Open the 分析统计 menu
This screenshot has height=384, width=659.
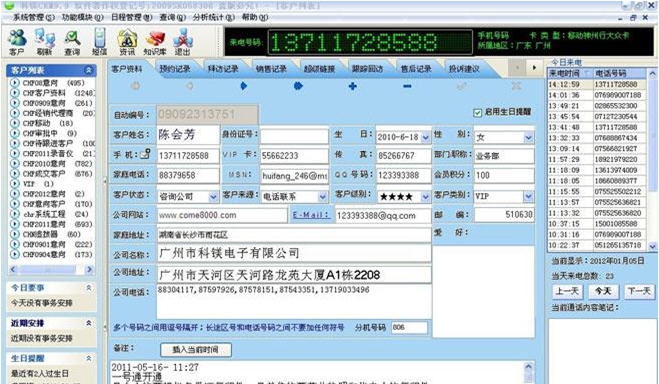[214, 17]
